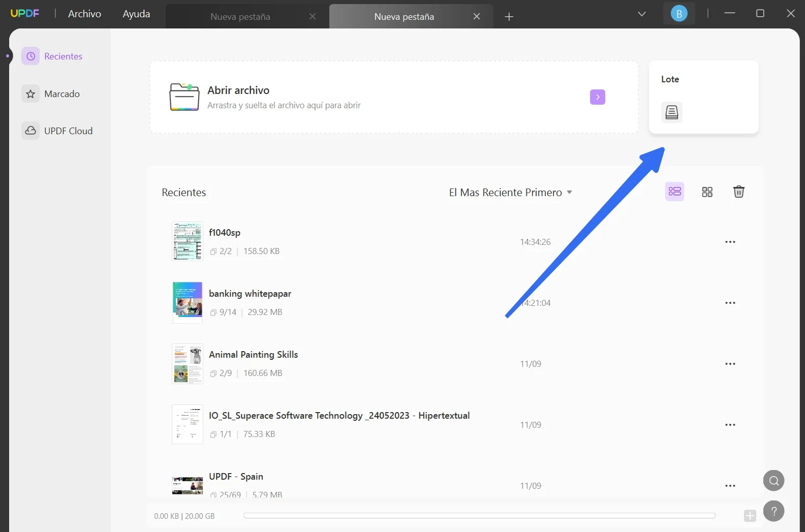The height and width of the screenshot is (532, 805).
Task: Open more options for IO_SL_Superace file
Action: (x=730, y=425)
